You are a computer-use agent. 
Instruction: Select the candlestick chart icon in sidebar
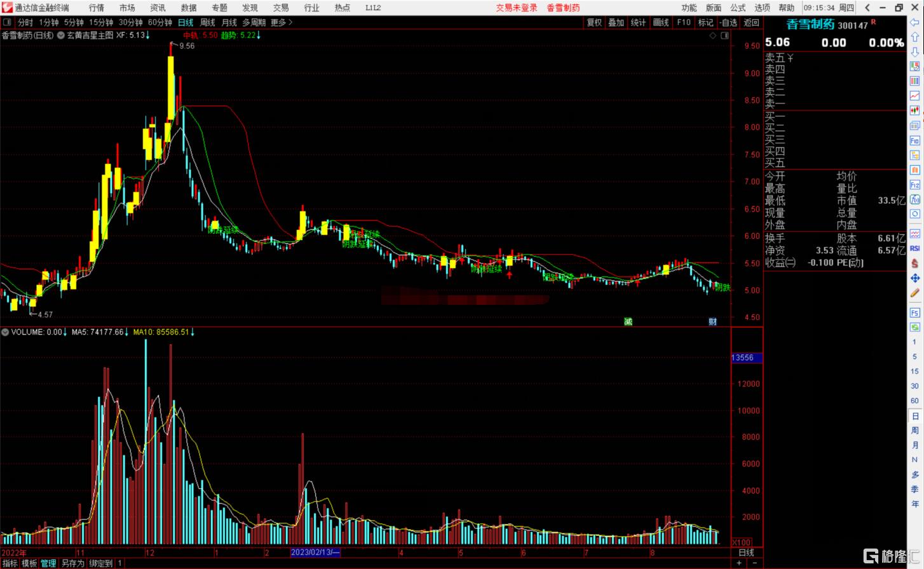(915, 110)
